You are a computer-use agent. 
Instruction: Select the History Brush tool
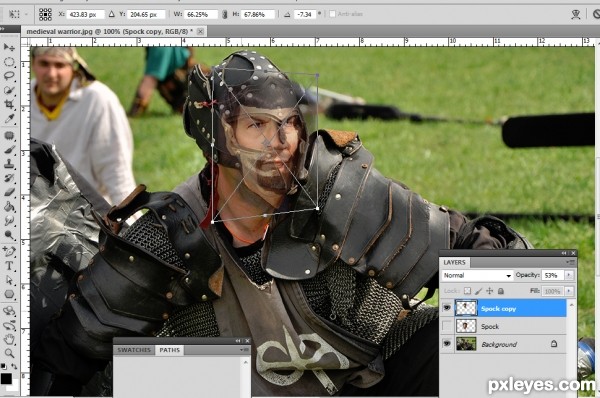9,178
